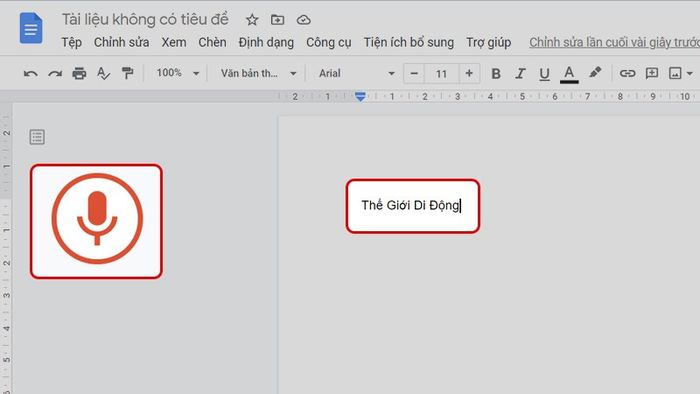Open the text color picker
The height and width of the screenshot is (394, 700).
coord(569,74)
